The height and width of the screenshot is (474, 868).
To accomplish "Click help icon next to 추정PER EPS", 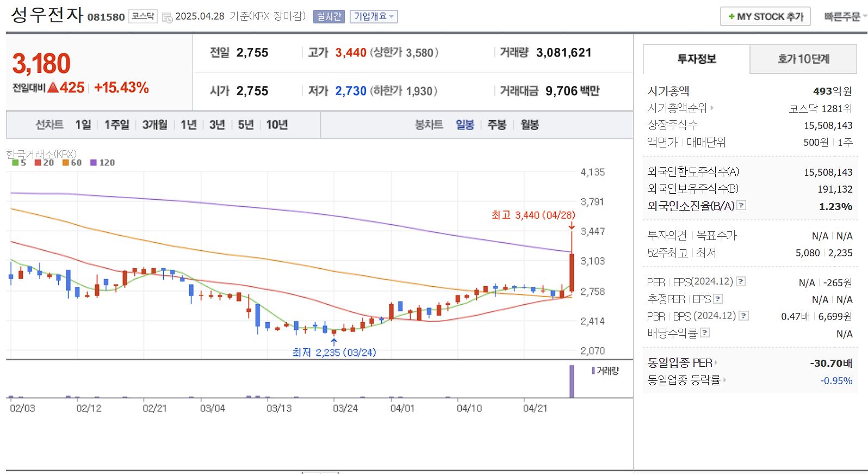I will coord(718,299).
